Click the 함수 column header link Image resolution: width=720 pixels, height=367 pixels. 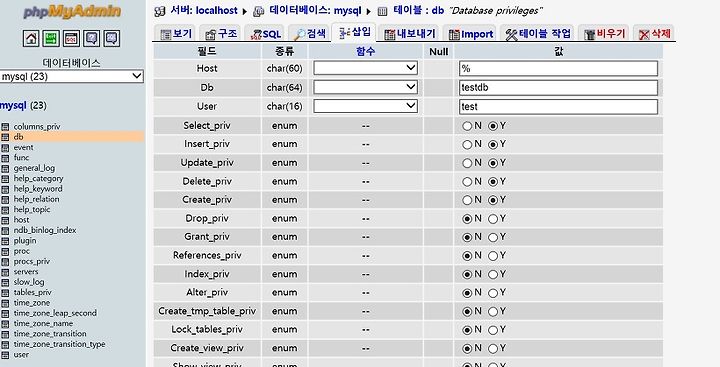pos(366,51)
